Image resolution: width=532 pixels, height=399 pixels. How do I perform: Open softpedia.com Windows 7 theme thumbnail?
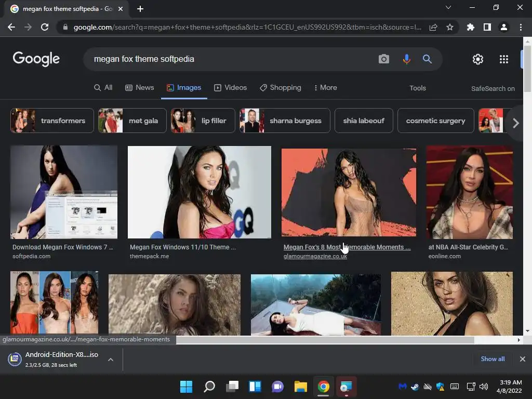pyautogui.click(x=64, y=192)
